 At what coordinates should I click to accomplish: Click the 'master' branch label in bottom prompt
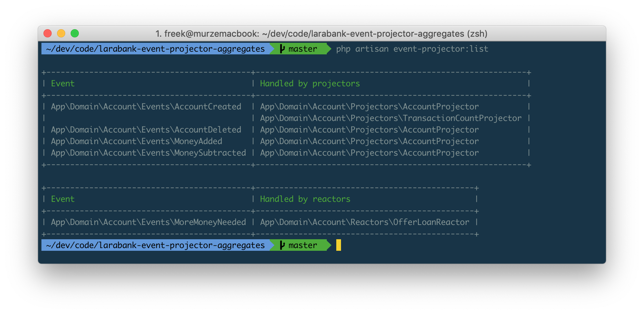[303, 245]
